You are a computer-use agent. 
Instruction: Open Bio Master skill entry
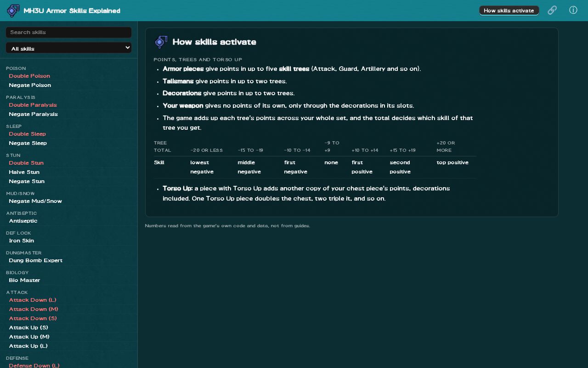click(x=24, y=280)
